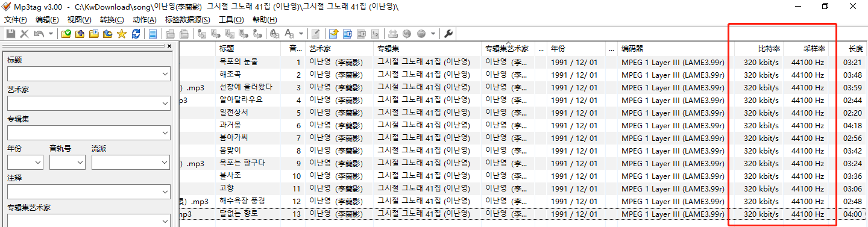868x227 pixels.
Task: Click the first gray tag source globe icon
Action: [x=407, y=34]
